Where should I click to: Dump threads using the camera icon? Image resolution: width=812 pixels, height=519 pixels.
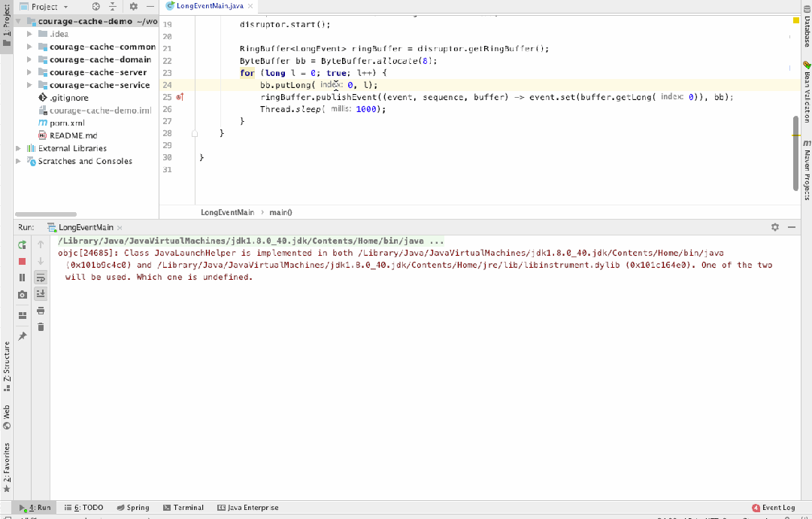23,294
